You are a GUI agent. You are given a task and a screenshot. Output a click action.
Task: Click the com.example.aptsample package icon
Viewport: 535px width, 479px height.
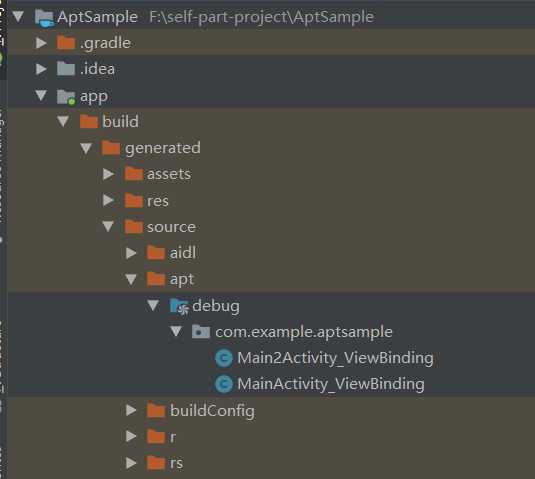pyautogui.click(x=201, y=332)
